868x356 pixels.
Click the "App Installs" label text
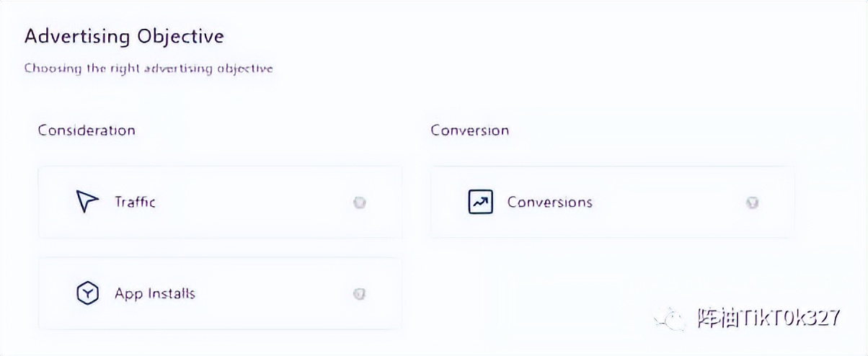coord(154,293)
